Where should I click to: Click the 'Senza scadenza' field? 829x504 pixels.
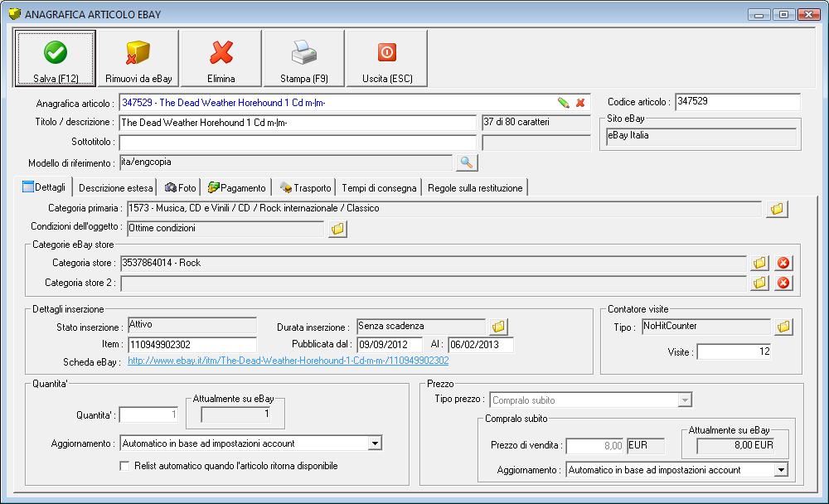point(421,327)
